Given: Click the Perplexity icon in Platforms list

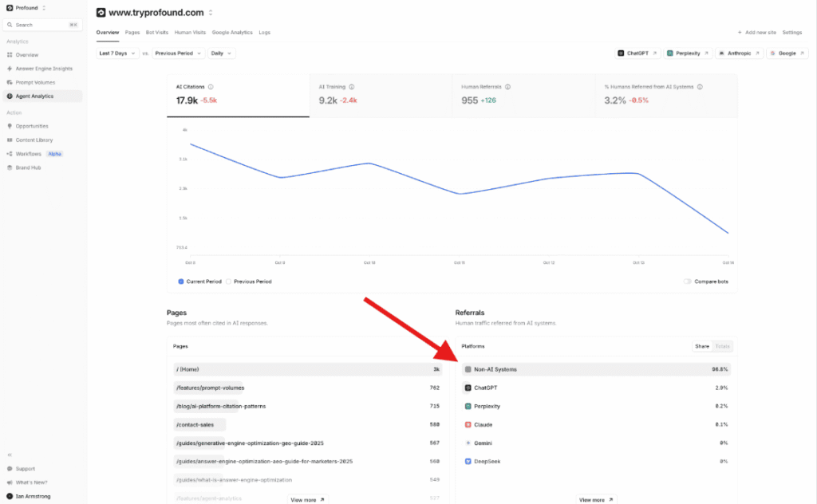Looking at the screenshot, I should click(x=468, y=406).
